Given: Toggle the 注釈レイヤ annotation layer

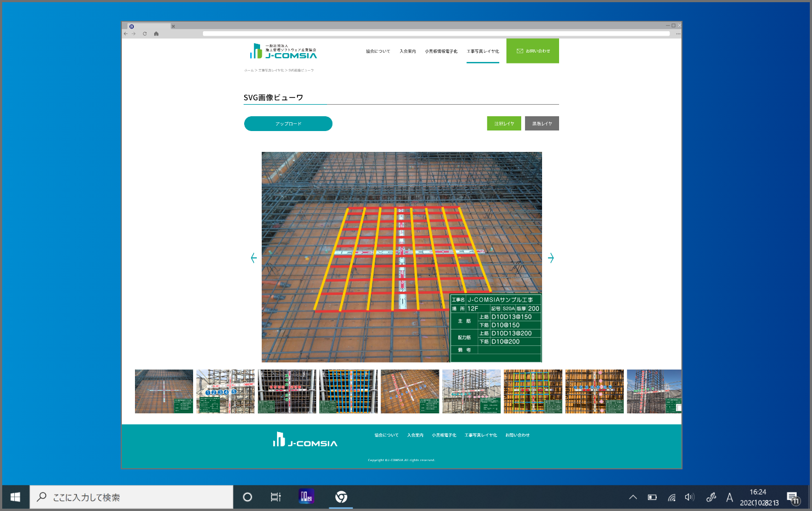Looking at the screenshot, I should pyautogui.click(x=504, y=123).
